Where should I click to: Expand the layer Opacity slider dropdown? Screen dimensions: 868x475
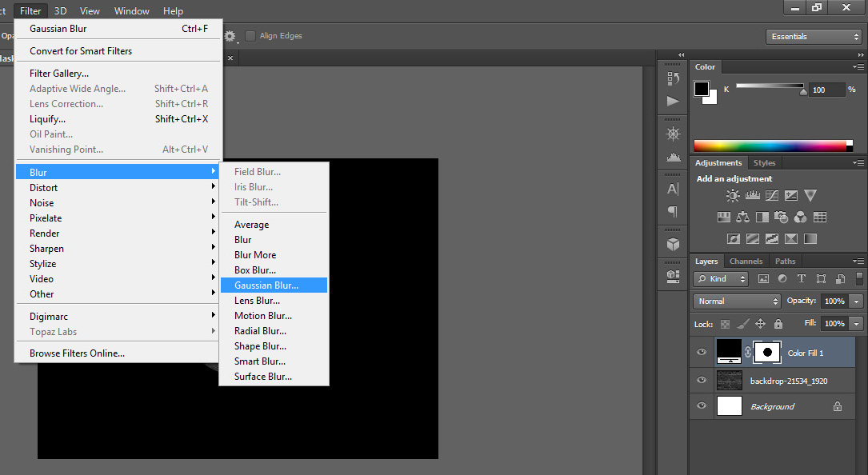coord(857,301)
